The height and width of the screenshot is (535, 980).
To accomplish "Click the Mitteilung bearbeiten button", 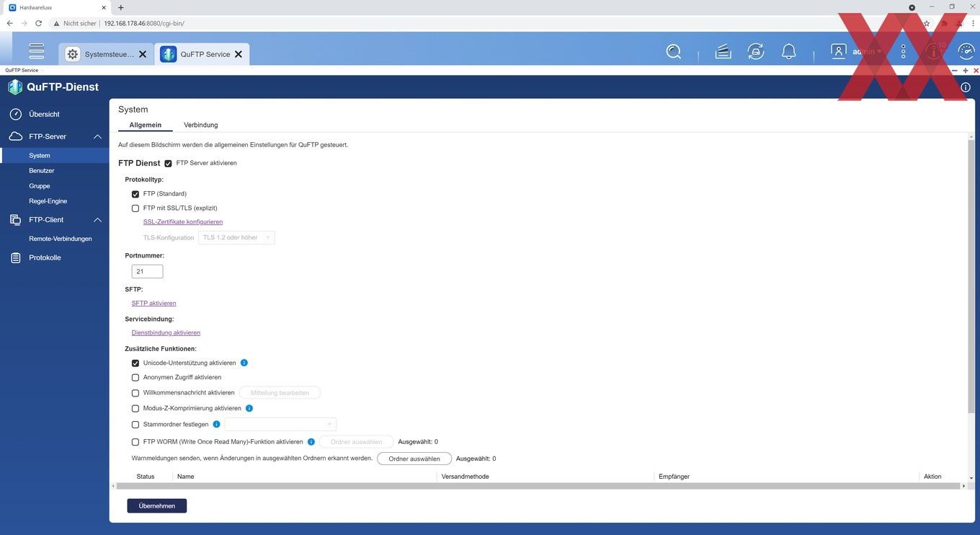I will point(280,393).
